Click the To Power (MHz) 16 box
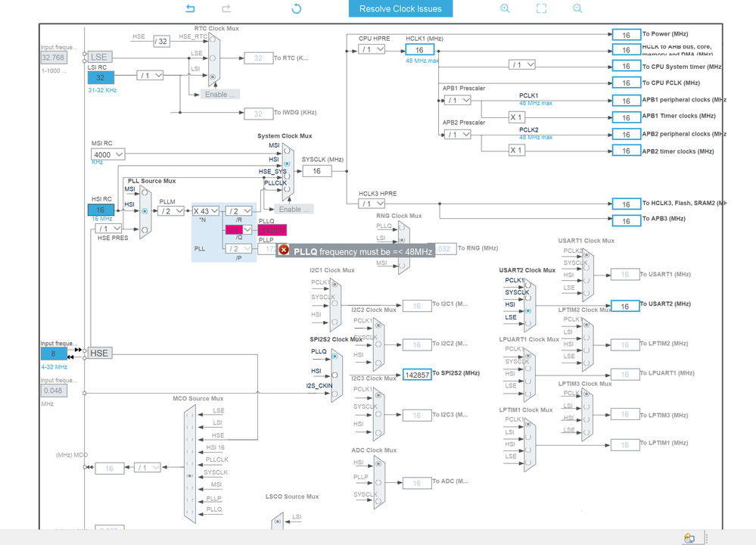The image size is (756, 545). pyautogui.click(x=627, y=35)
